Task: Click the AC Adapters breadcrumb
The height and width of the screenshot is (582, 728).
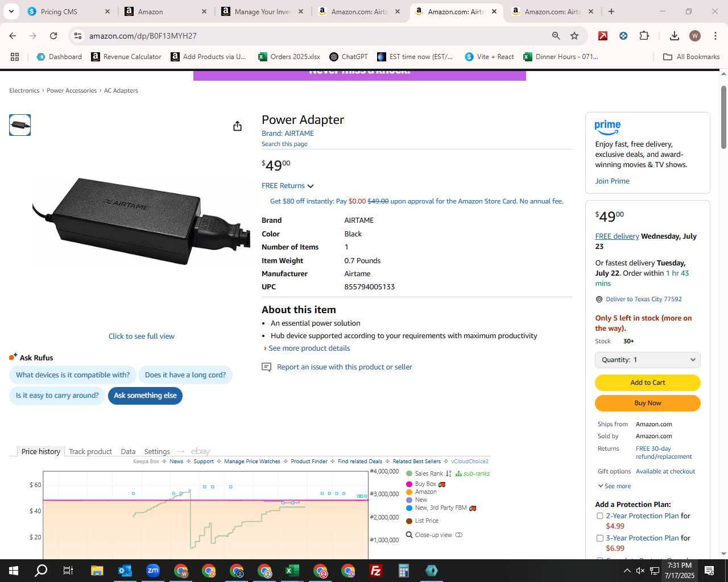Action: tap(121, 91)
